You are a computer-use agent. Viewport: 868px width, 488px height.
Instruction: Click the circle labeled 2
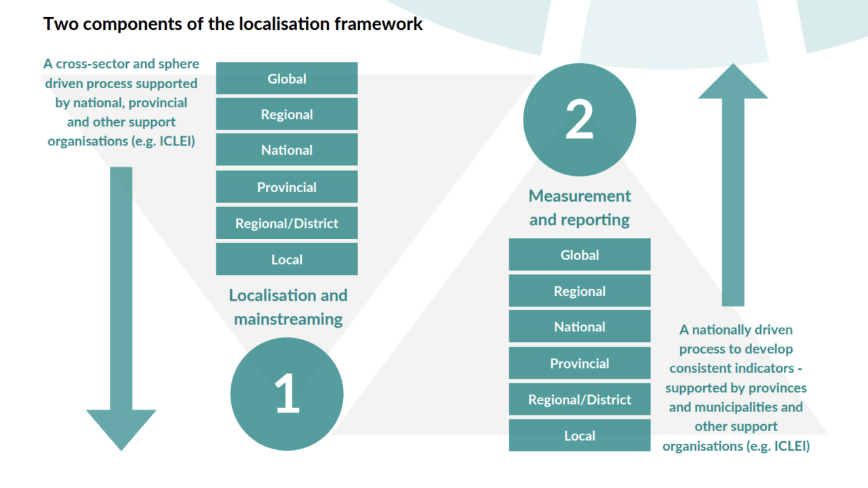click(579, 119)
